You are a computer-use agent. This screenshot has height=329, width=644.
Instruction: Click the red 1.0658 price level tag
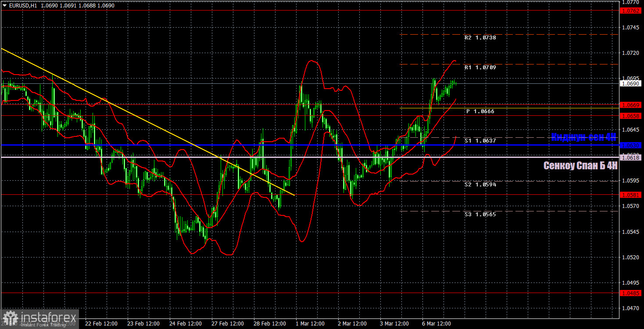631,116
